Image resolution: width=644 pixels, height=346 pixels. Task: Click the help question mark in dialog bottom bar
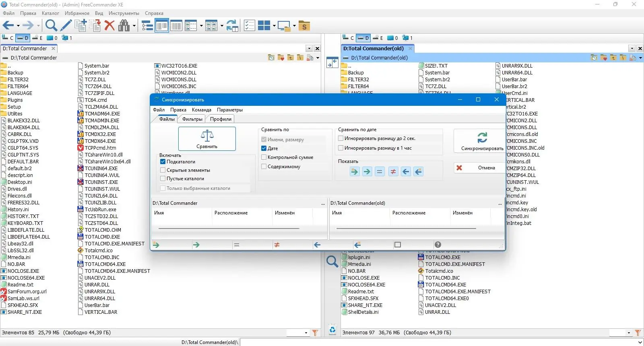(438, 245)
